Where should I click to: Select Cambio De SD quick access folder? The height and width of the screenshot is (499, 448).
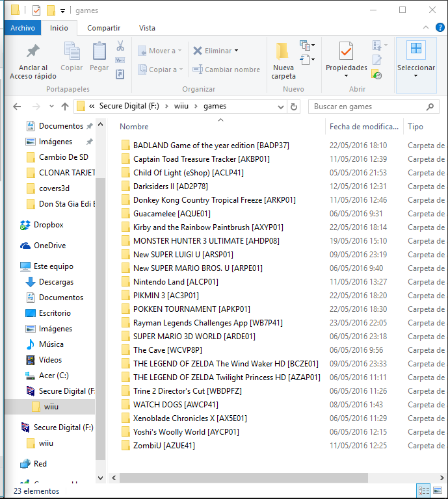click(x=57, y=157)
